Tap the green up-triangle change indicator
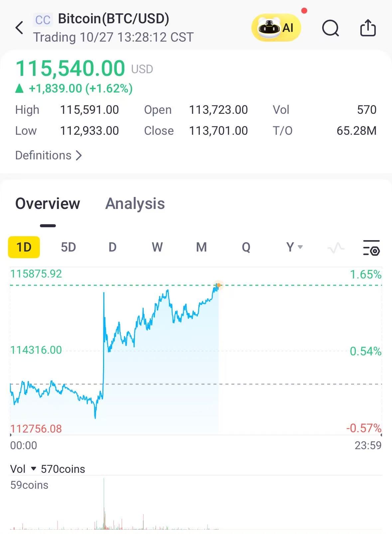This screenshot has width=392, height=534. pos(20,89)
